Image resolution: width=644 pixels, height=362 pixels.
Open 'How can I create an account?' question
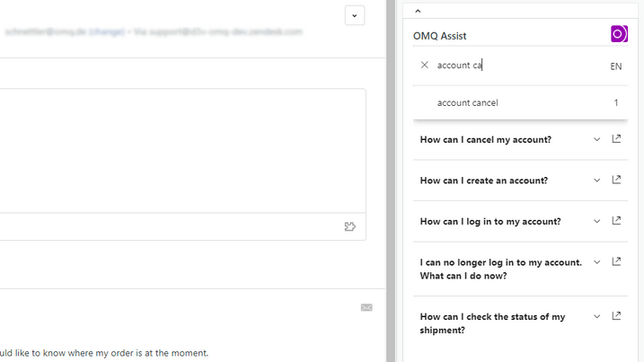(x=484, y=181)
